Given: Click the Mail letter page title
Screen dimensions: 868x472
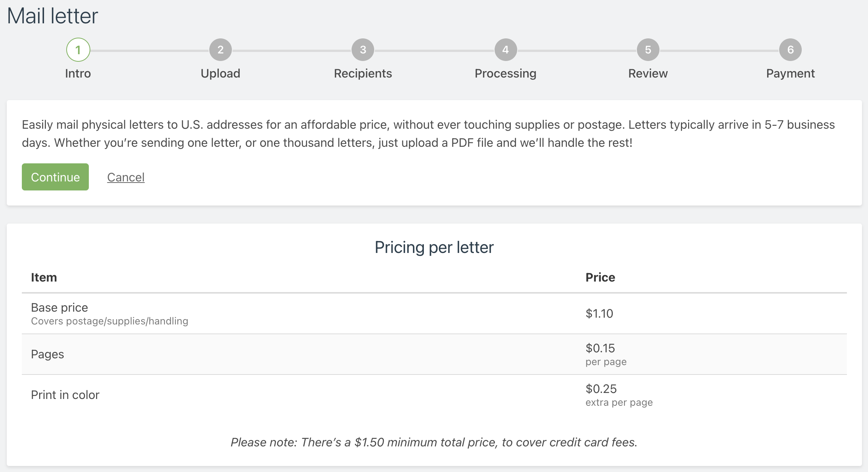Looking at the screenshot, I should (x=53, y=16).
